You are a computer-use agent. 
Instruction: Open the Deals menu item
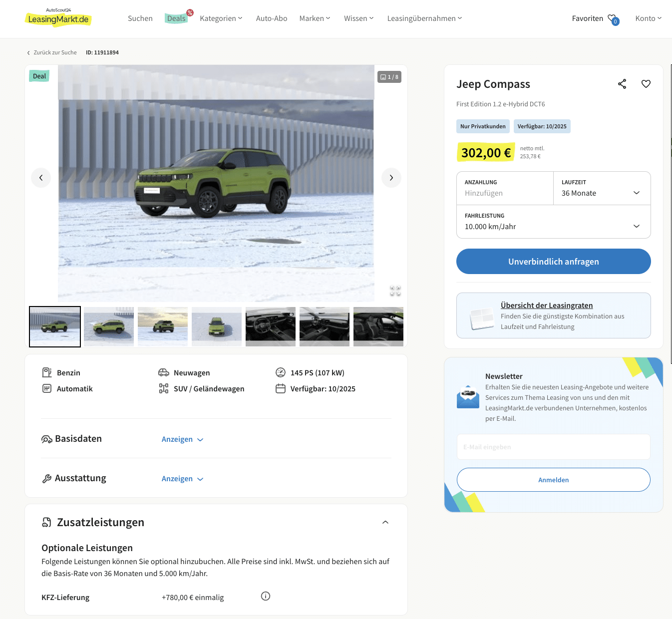(x=176, y=18)
